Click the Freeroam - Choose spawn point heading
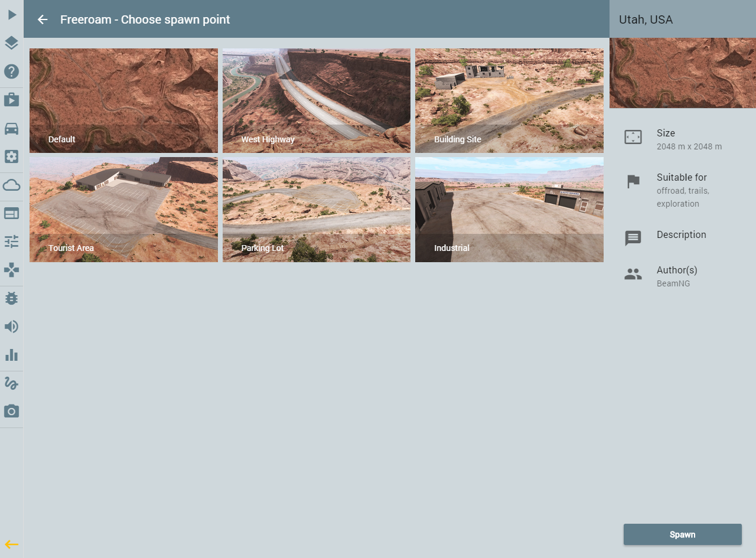Viewport: 756px width, 558px height. (145, 19)
